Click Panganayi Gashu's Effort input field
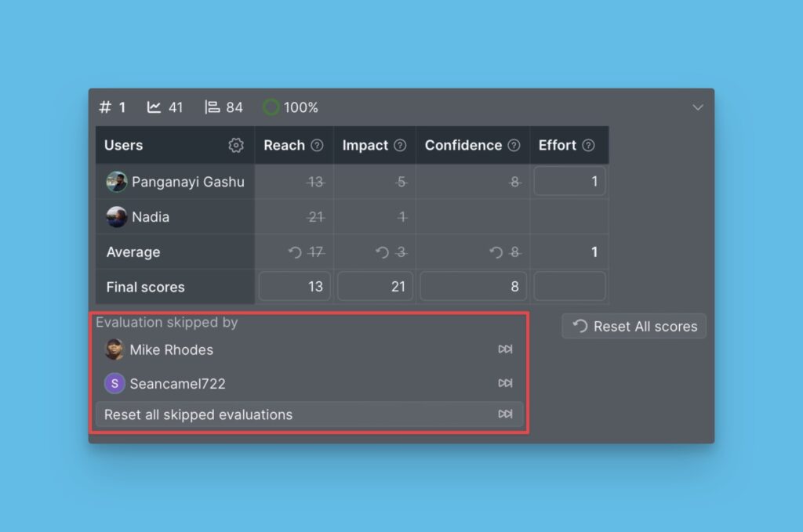The image size is (803, 532). (569, 182)
